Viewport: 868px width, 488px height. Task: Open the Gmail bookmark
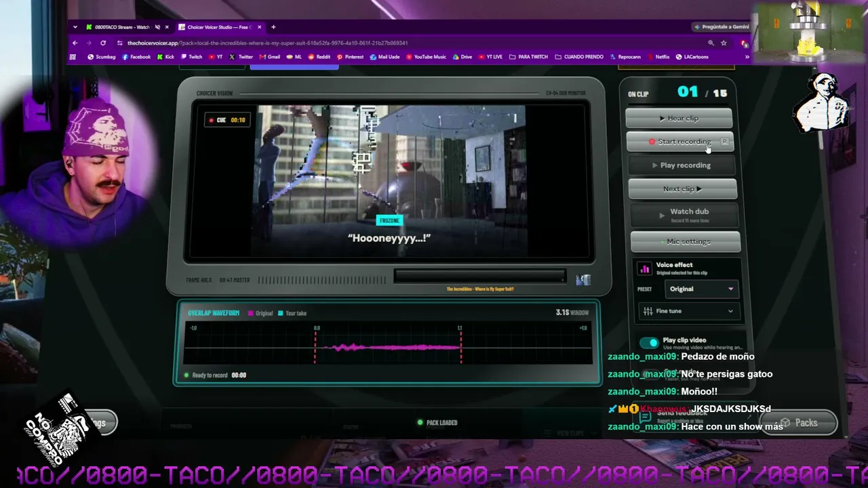(x=270, y=57)
